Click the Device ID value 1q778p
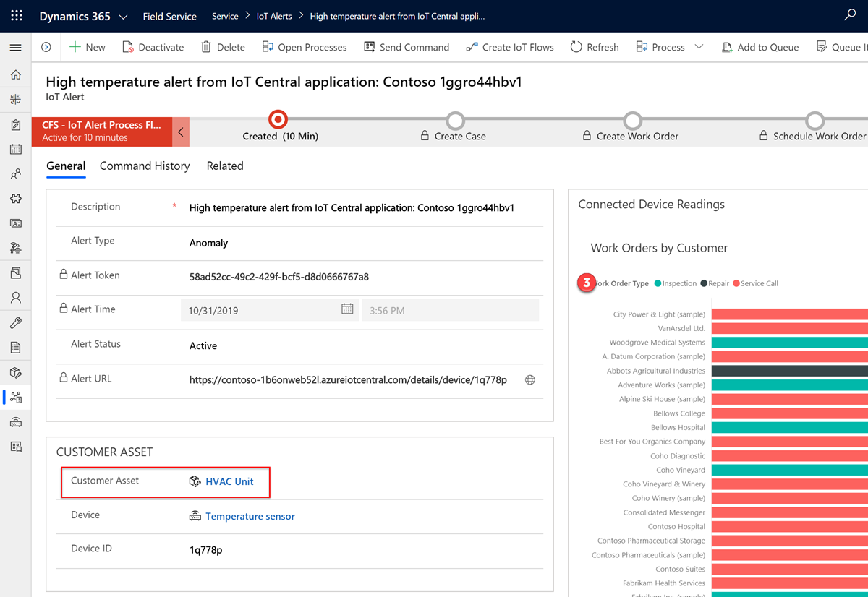The image size is (868, 597). point(205,550)
